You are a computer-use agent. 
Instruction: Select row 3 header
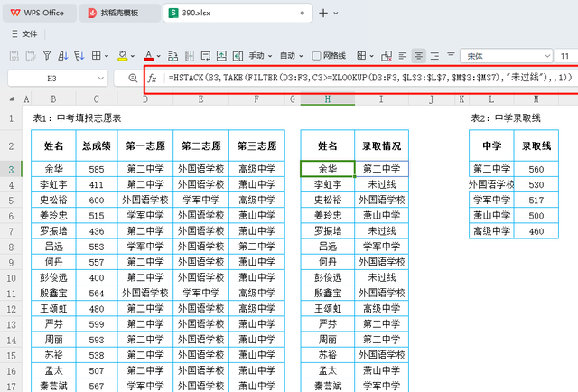(11, 169)
